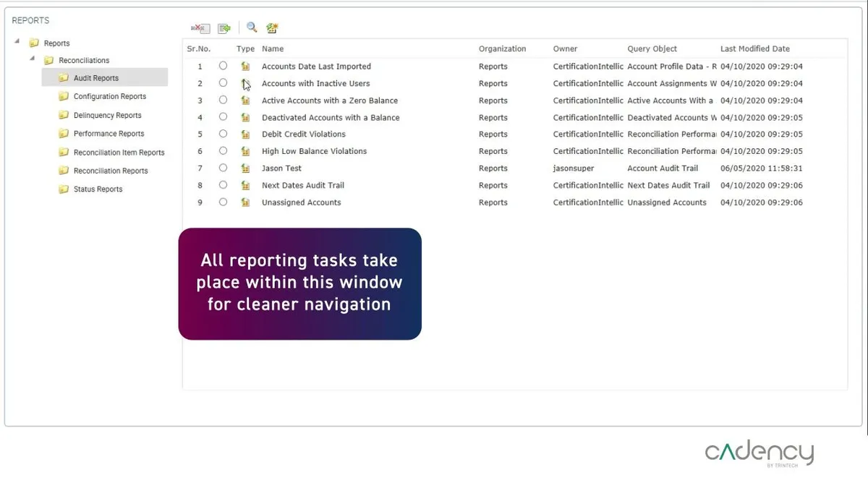Open the Delinquency Reports folder label
This screenshot has height=488, width=868.
(x=108, y=115)
